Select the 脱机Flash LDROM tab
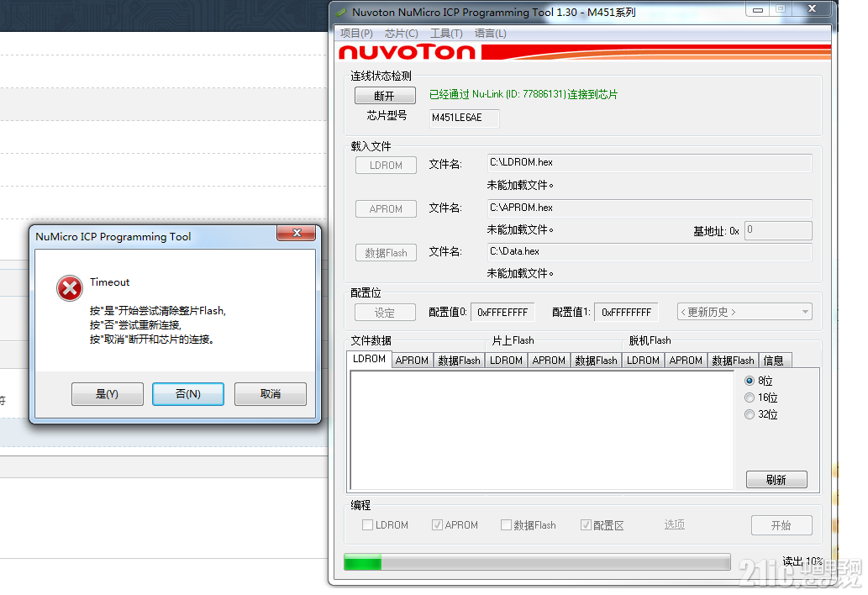The image size is (868, 595). [x=643, y=361]
